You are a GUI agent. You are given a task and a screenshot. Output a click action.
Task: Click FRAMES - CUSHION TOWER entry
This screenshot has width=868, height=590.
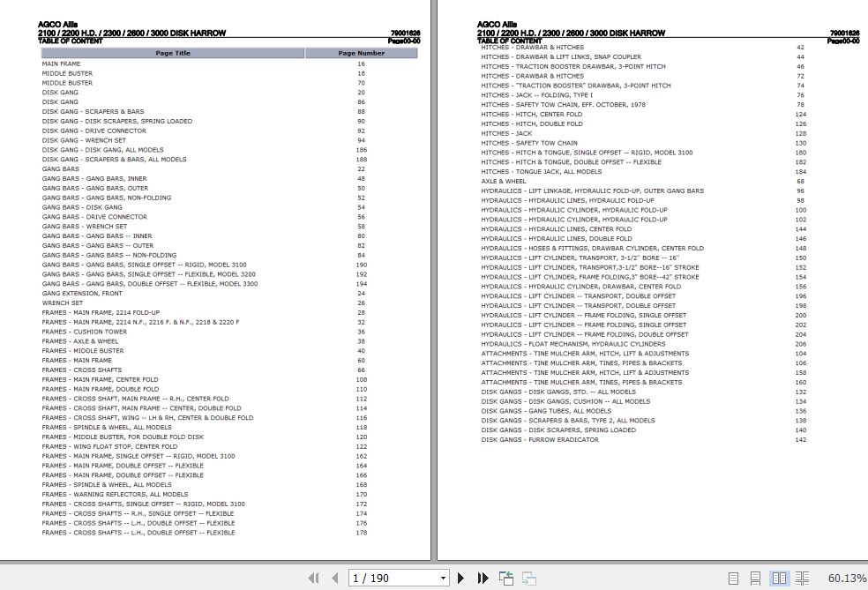[84, 332]
